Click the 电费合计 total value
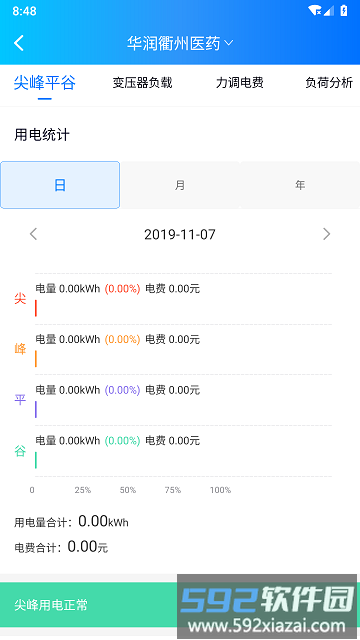Screen dimensions: 360x640 [88, 547]
